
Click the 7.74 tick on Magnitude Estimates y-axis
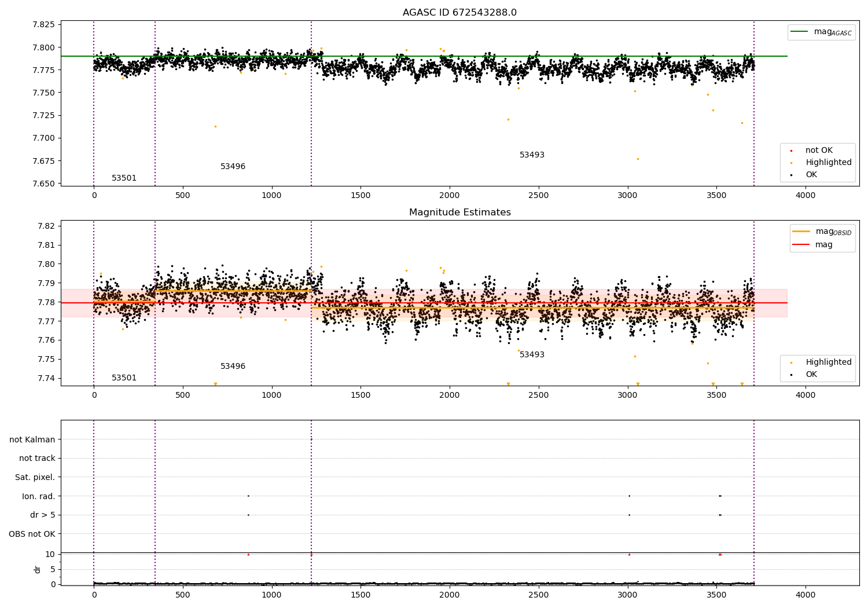46,378
